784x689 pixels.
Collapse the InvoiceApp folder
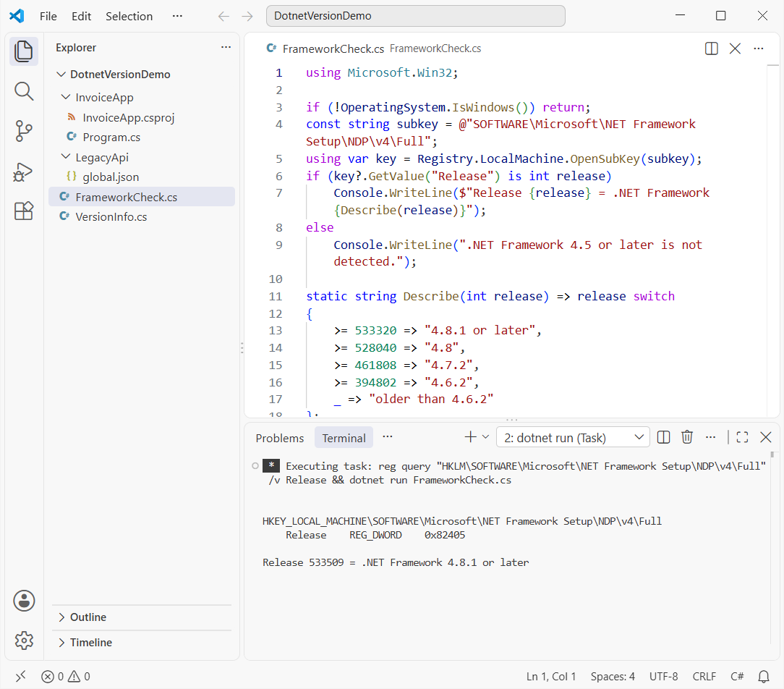tap(66, 97)
